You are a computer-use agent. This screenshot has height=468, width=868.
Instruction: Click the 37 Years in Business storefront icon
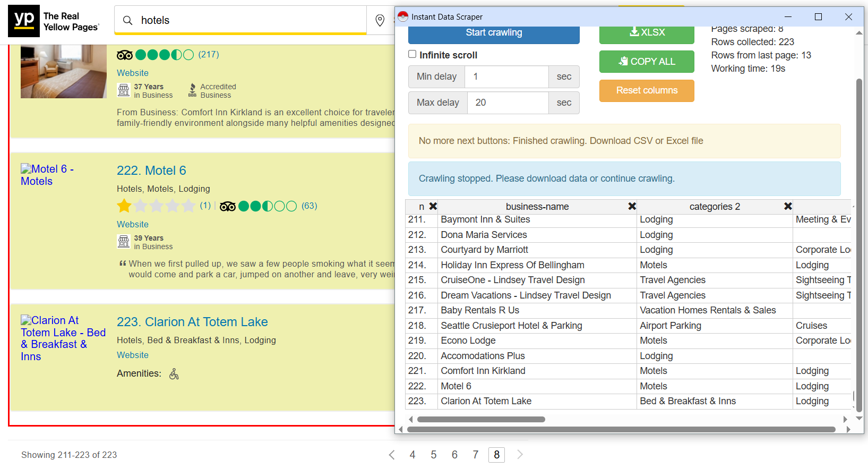(x=124, y=90)
